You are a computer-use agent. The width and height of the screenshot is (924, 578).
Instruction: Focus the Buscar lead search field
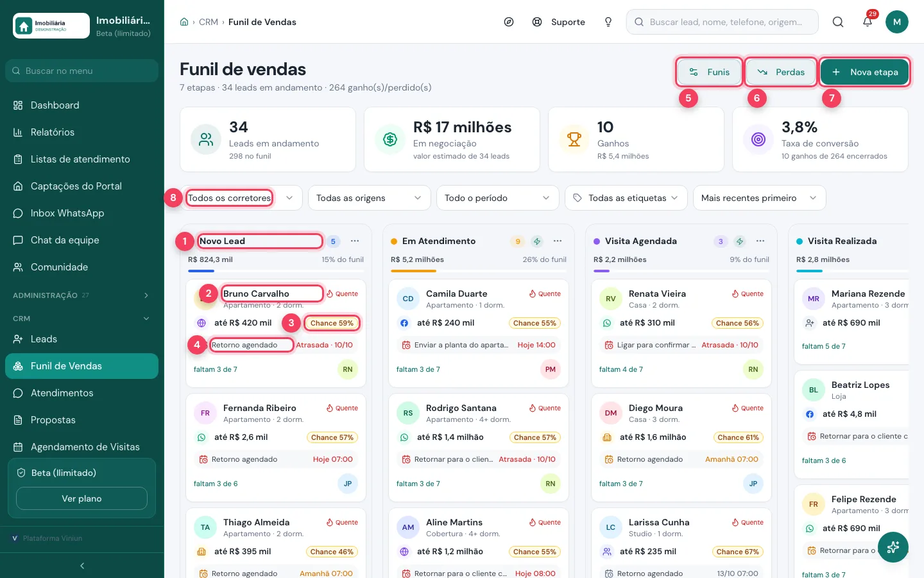click(x=723, y=22)
